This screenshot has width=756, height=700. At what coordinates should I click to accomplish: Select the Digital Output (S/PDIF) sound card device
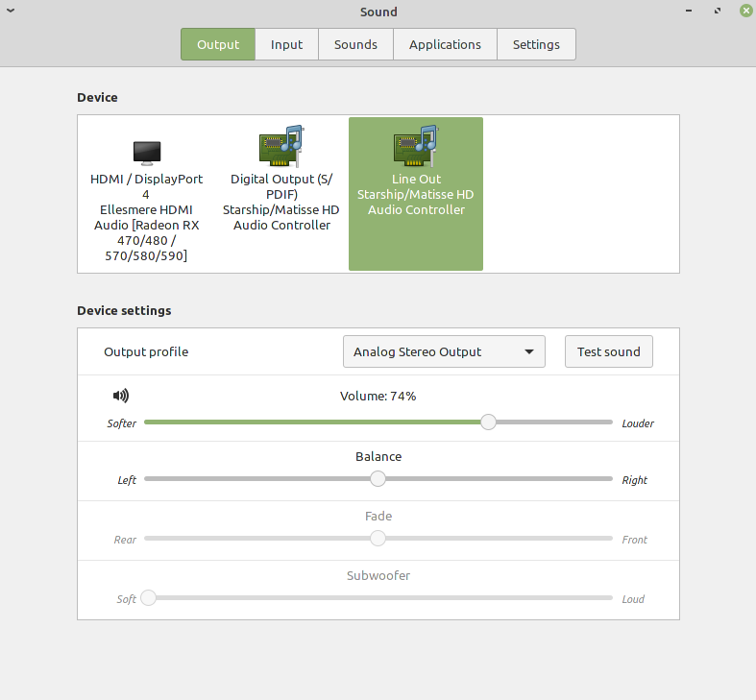tap(281, 194)
